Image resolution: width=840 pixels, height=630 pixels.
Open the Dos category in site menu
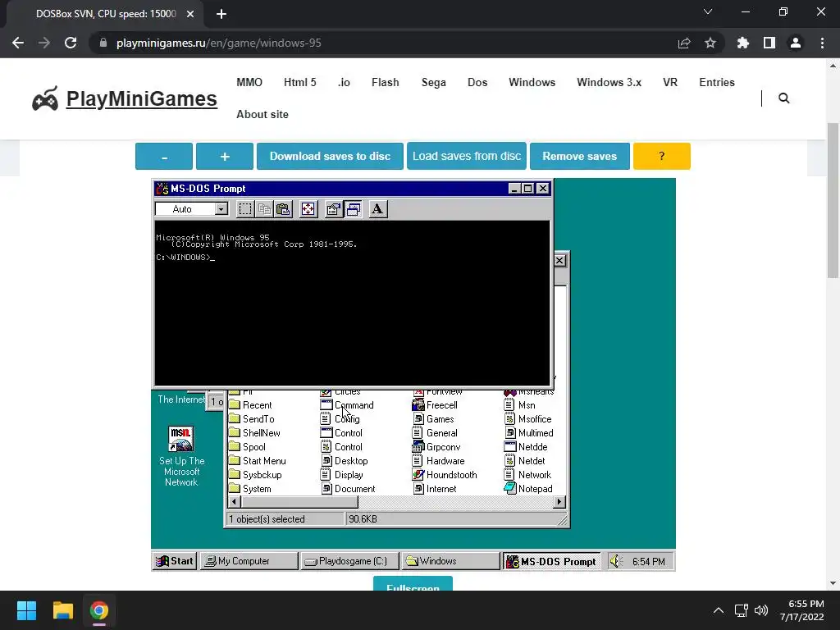[477, 83]
